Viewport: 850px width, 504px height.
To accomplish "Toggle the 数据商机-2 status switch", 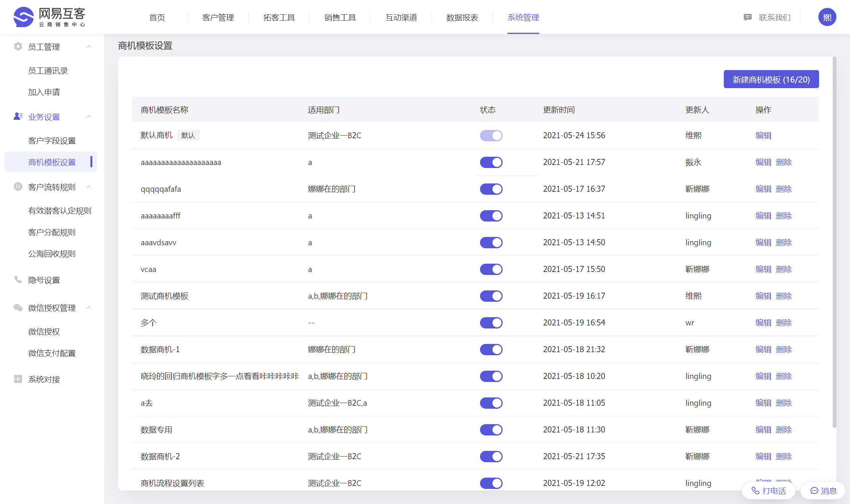I will [491, 457].
